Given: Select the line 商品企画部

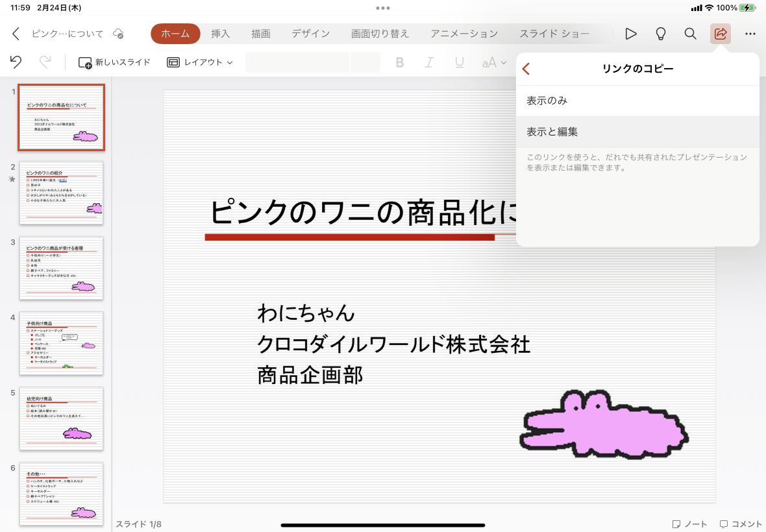Looking at the screenshot, I should (x=310, y=376).
